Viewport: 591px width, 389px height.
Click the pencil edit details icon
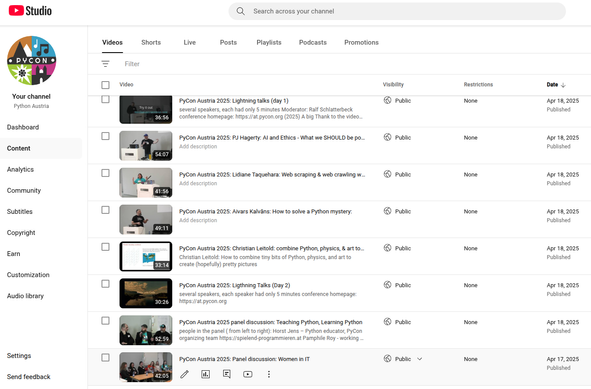pos(184,374)
